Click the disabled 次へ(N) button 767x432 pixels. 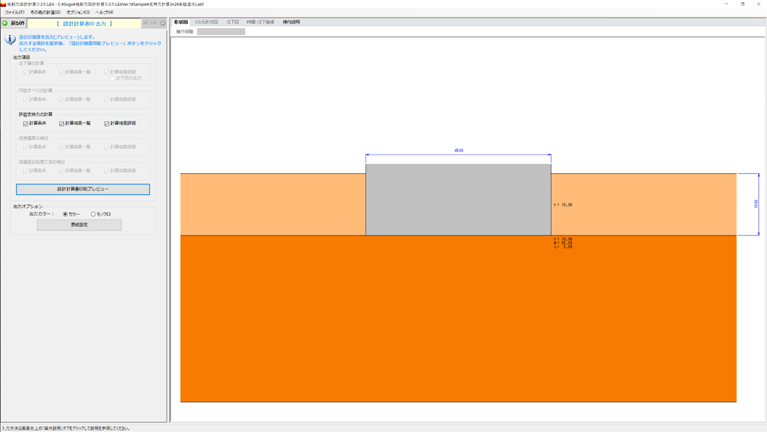[x=154, y=23]
